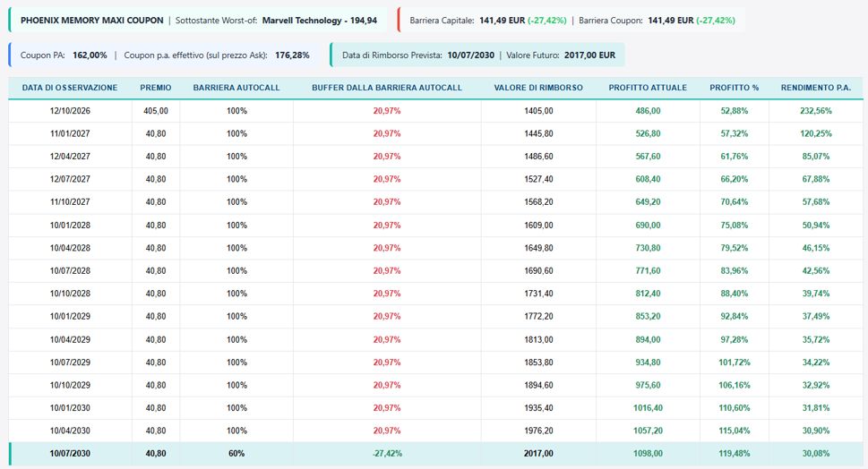Select observation date 10/01/2028
868x469 pixels.
(x=70, y=225)
